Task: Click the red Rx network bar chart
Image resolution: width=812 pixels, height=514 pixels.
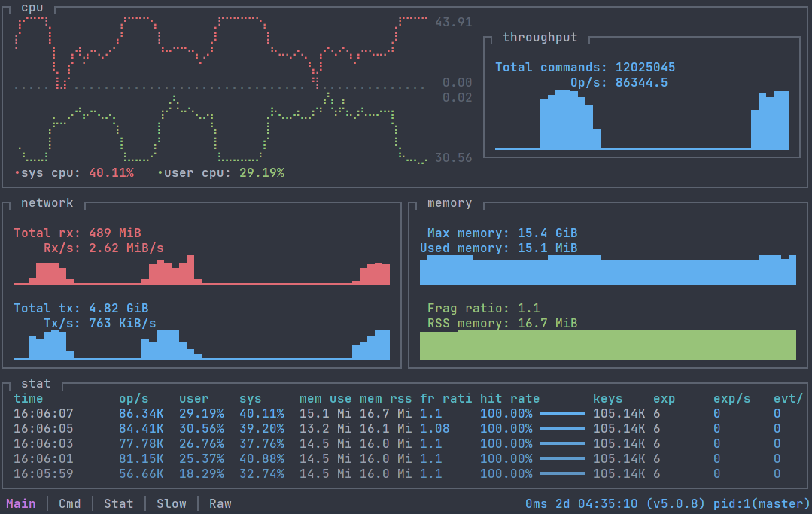Action: coord(202,270)
